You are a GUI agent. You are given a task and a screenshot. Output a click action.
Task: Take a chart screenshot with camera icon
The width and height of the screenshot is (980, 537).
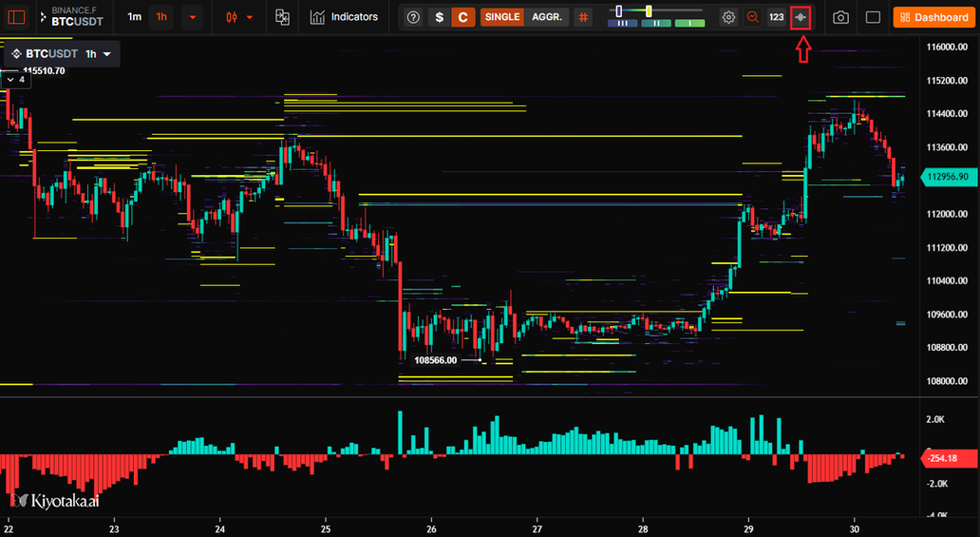pos(840,17)
